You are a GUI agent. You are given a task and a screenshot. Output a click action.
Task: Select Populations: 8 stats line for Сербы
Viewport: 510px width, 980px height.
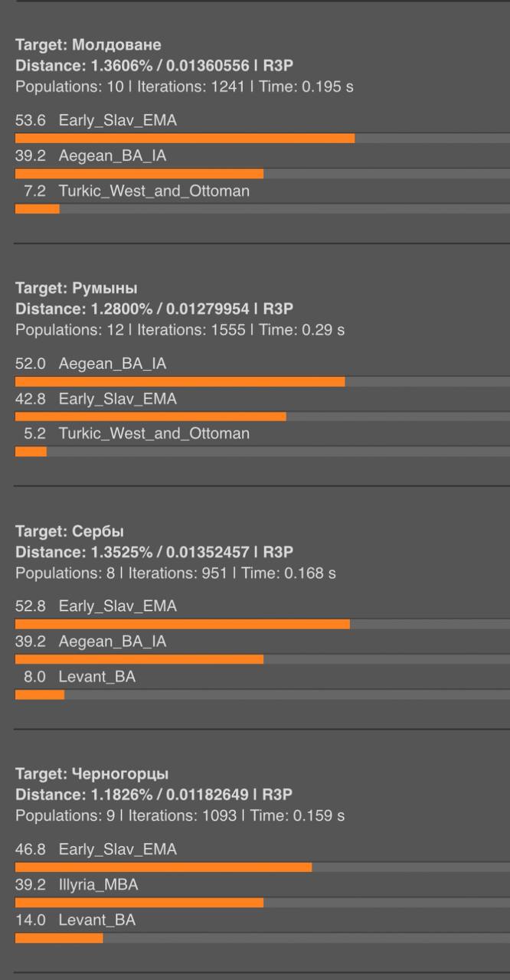(175, 573)
